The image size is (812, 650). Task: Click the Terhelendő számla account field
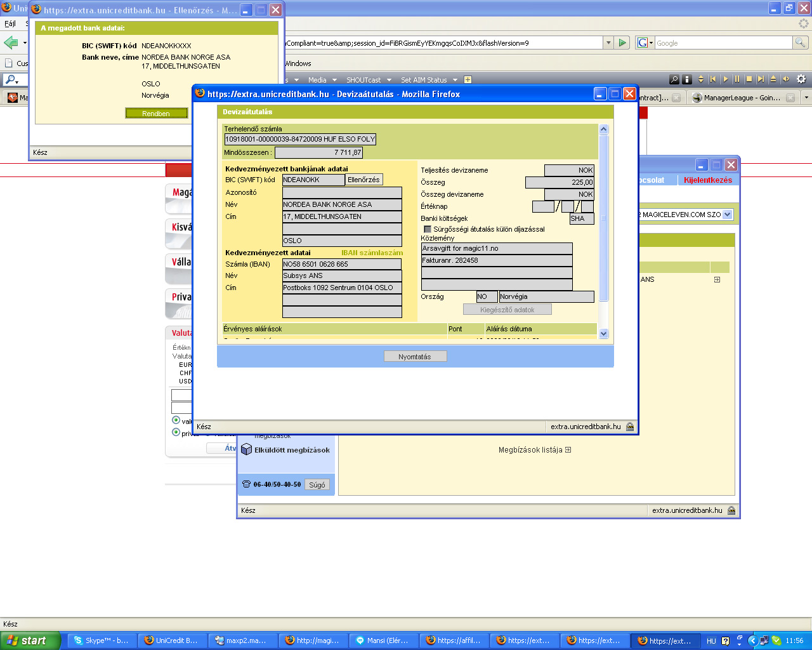[x=301, y=139]
